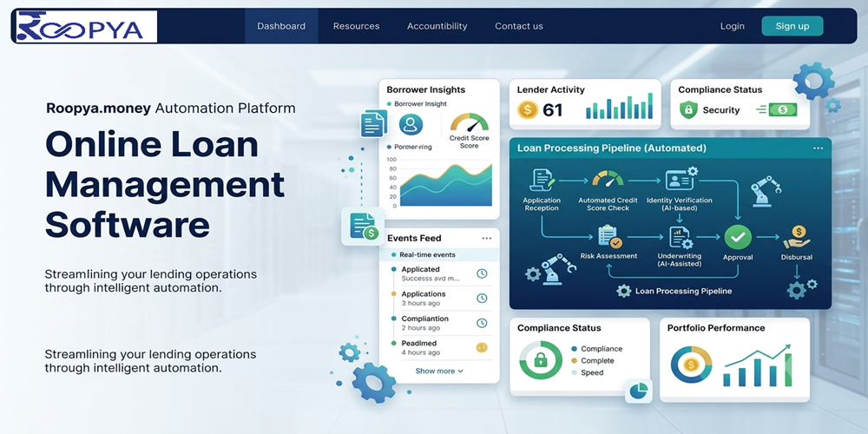Click the Portfolio Performance card title
This screenshot has height=434, width=868.
tap(716, 328)
